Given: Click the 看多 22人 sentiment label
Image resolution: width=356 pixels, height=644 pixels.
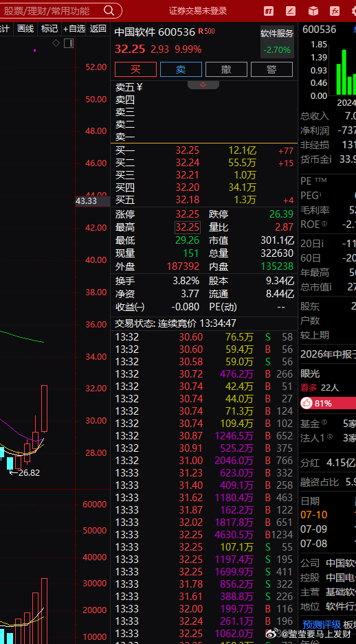Looking at the screenshot, I should tap(320, 387).
